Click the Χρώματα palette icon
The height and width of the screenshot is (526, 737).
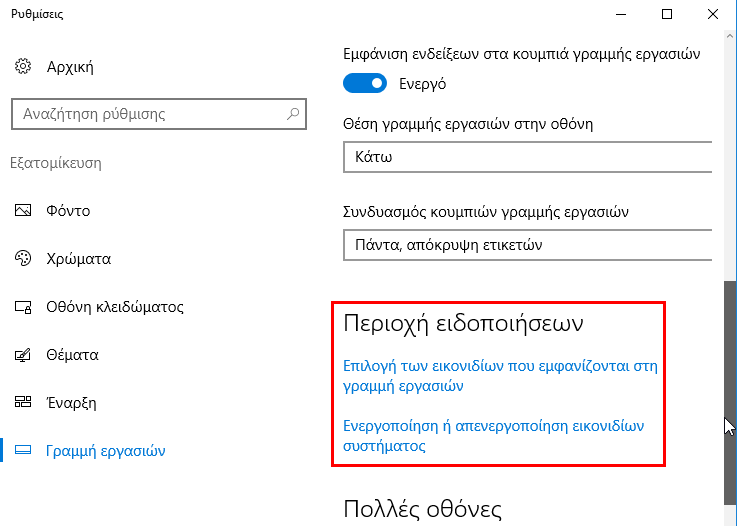[23, 258]
